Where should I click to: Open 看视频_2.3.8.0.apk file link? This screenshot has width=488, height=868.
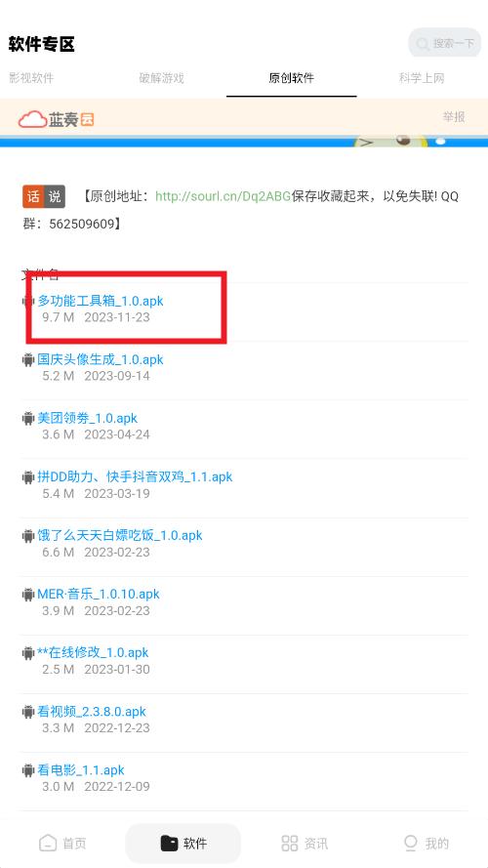point(92,712)
